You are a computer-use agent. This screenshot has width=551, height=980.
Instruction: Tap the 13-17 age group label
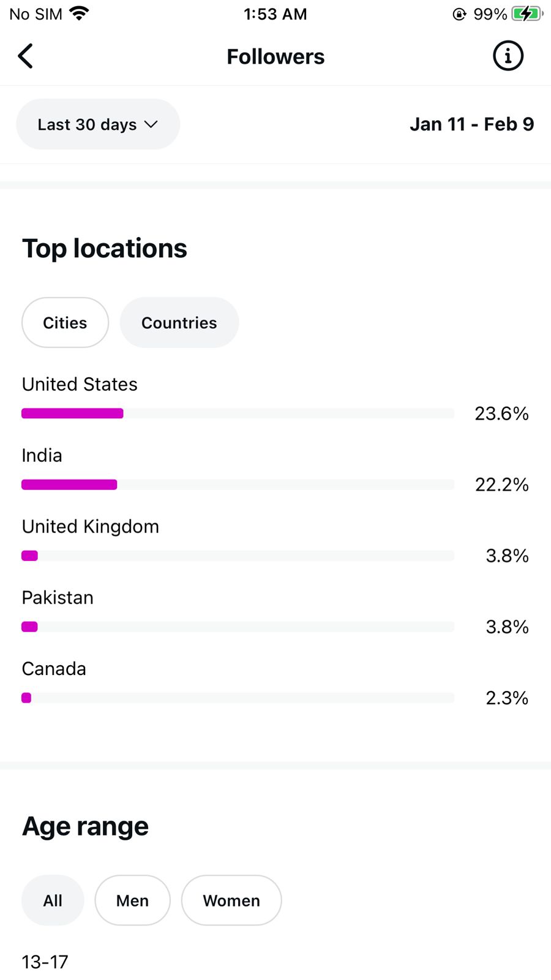tap(45, 962)
